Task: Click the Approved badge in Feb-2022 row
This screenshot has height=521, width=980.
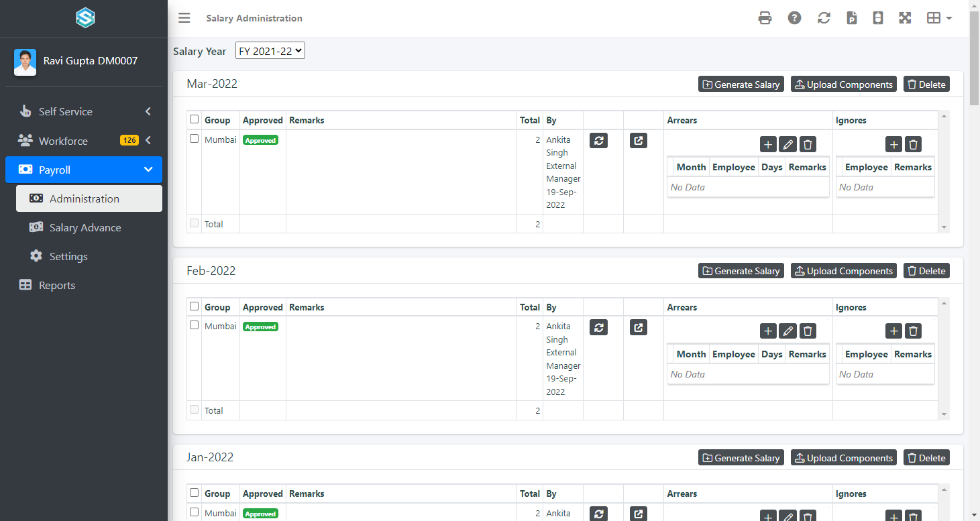Action: [260, 327]
